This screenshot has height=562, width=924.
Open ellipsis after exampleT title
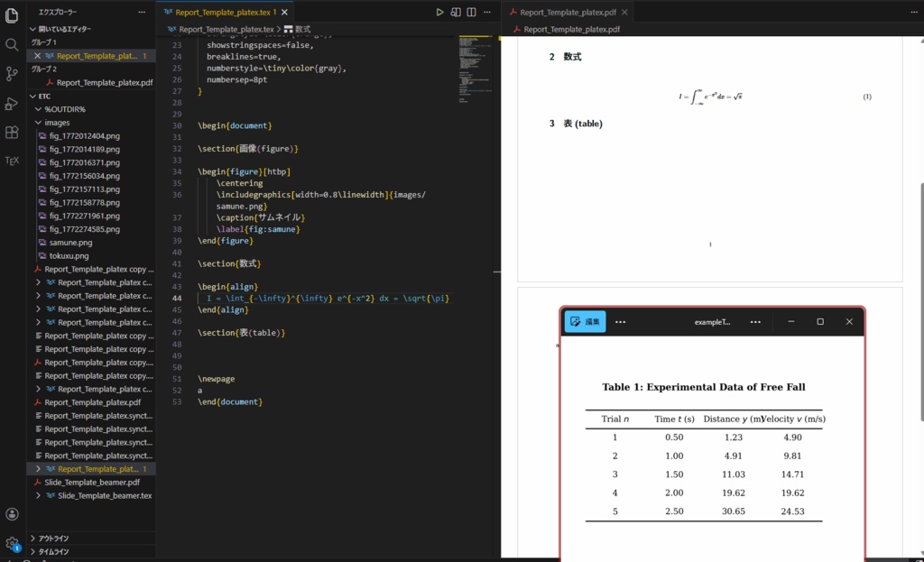click(755, 322)
